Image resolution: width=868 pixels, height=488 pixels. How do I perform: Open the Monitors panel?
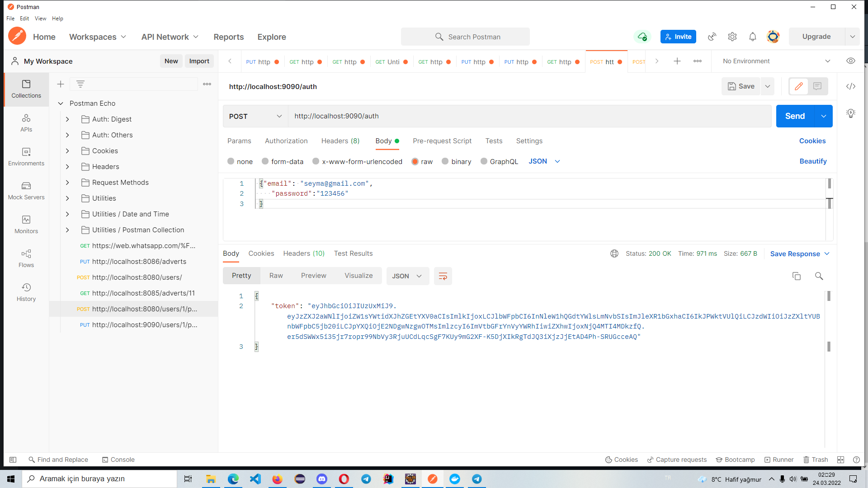(26, 225)
